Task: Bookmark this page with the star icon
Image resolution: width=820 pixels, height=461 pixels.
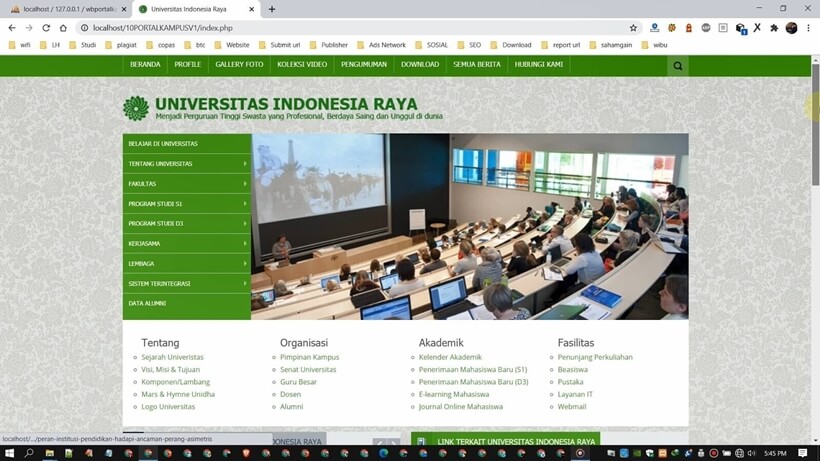Action: pos(633,28)
